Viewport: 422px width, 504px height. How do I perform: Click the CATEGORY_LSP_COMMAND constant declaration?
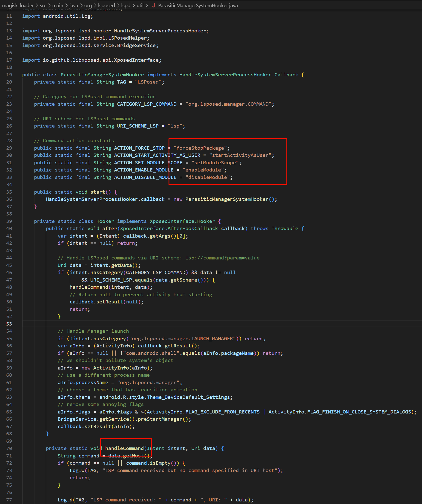147,104
